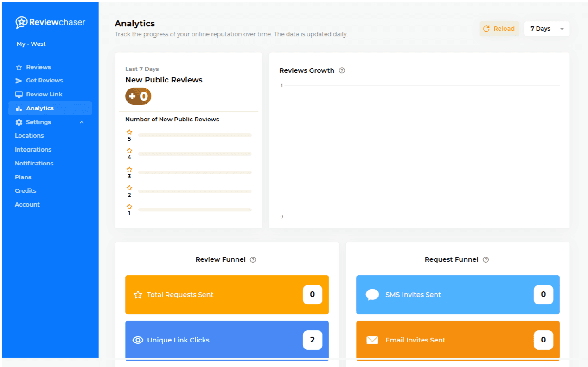Click the 1-star progress bar
Image resolution: width=588 pixels, height=367 pixels.
[x=195, y=209]
